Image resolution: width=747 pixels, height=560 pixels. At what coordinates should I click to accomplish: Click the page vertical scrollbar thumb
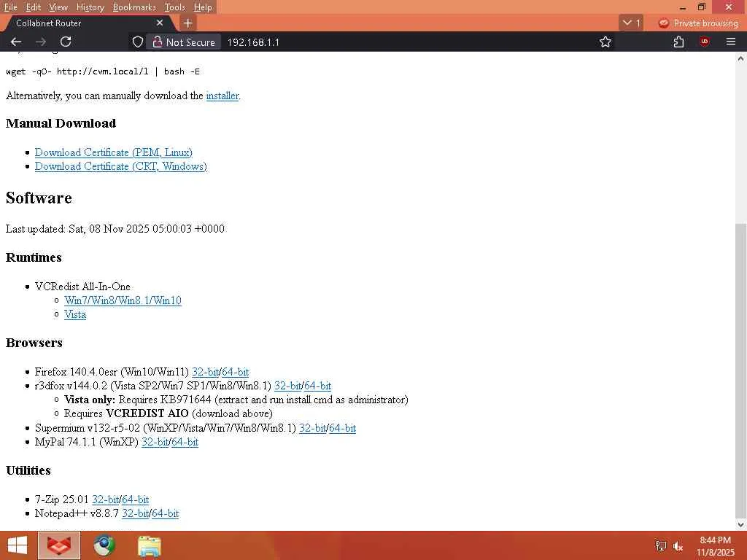741,370
